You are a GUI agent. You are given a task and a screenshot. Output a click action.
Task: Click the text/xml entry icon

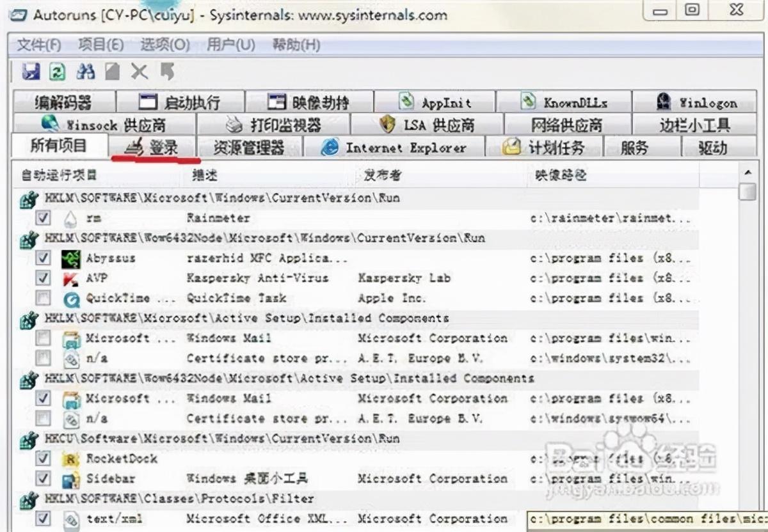[70, 519]
